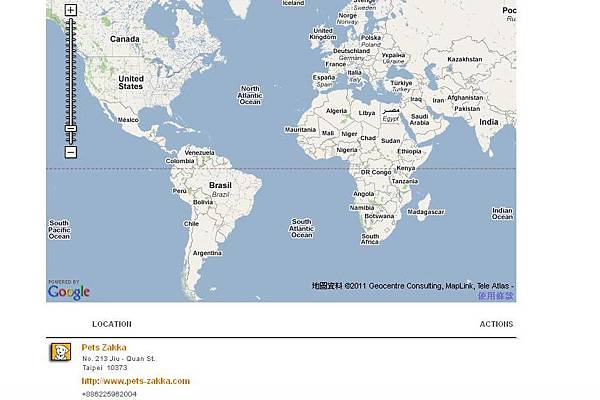Click the Google logo on the map

click(x=69, y=290)
